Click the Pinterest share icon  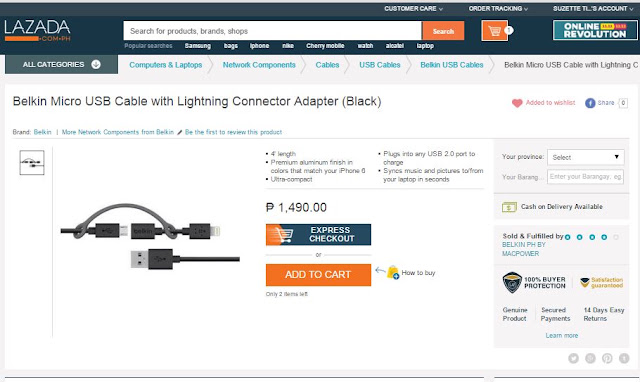coord(607,358)
